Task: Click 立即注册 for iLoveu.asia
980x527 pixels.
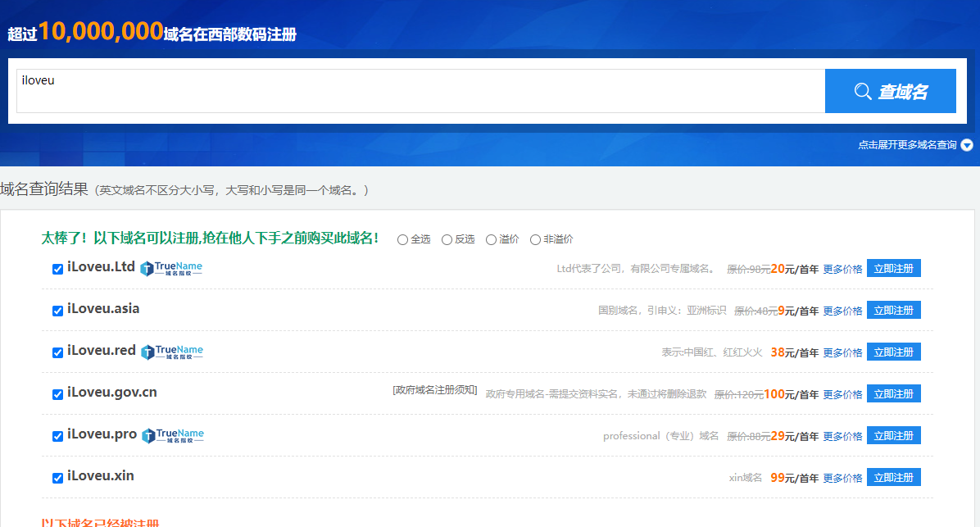Action: click(894, 310)
